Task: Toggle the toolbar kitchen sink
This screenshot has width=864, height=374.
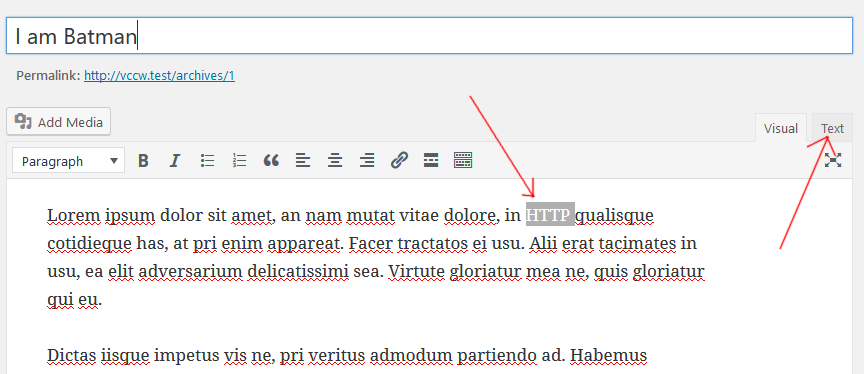Action: [463, 161]
